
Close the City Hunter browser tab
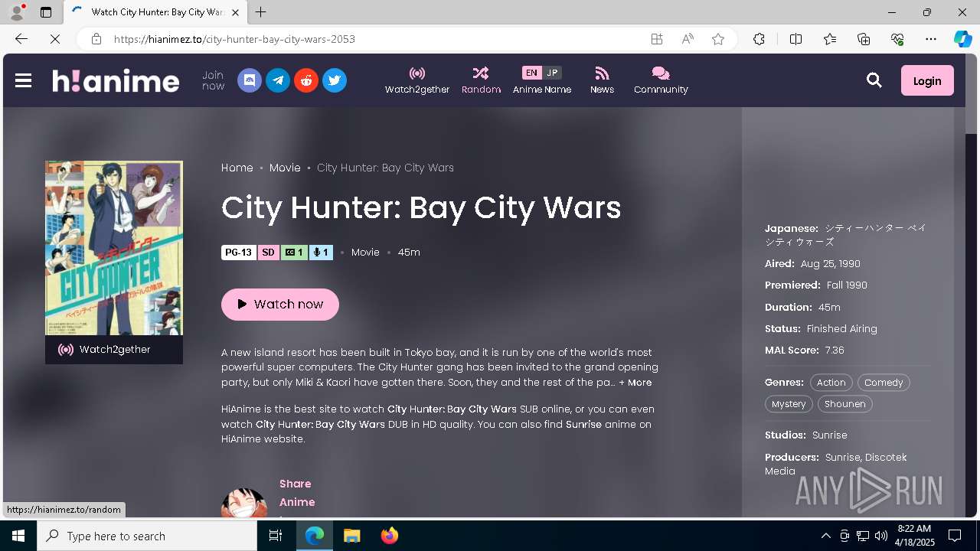pos(236,12)
